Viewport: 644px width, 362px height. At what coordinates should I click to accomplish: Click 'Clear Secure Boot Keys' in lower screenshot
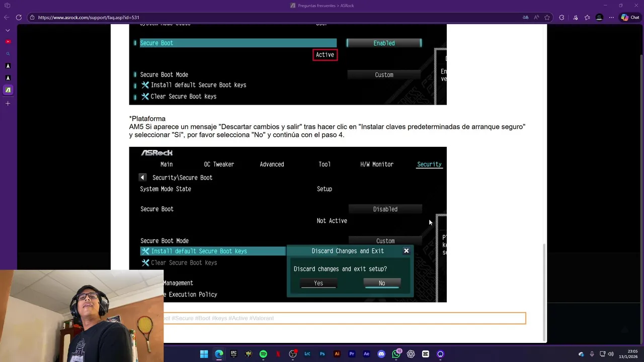pyautogui.click(x=179, y=263)
